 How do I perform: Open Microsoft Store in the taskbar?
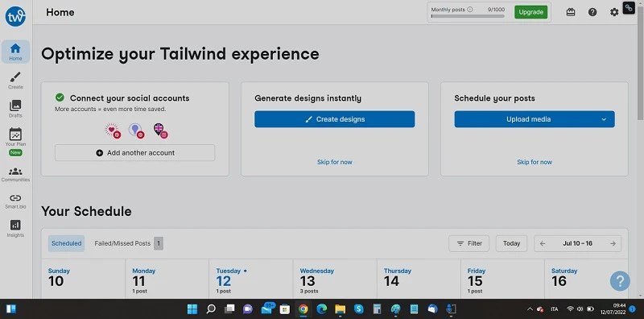(x=285, y=309)
